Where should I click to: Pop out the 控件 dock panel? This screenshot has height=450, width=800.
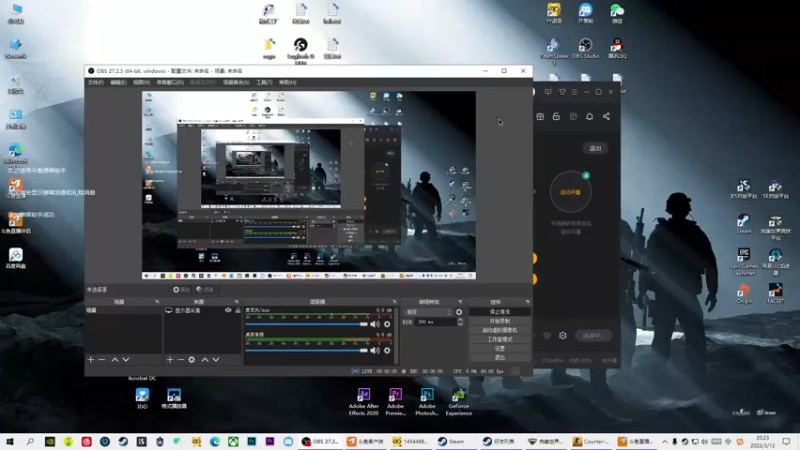528,302
